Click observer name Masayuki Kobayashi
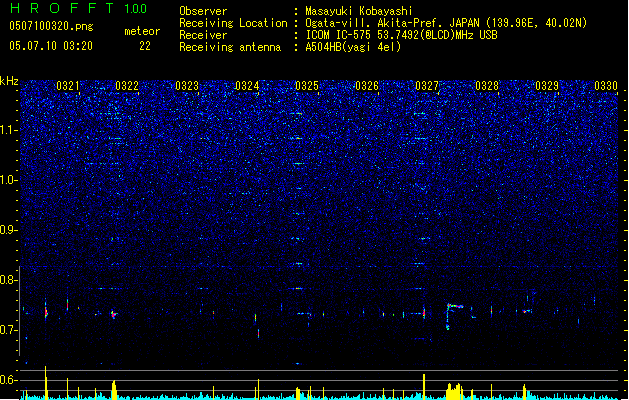The image size is (629, 400). 359,11
